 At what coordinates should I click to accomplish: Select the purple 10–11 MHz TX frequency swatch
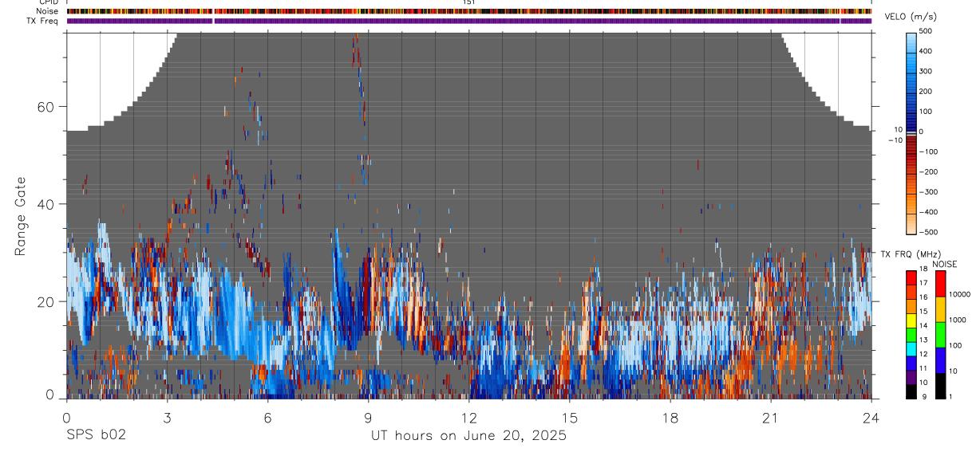pyautogui.click(x=911, y=377)
